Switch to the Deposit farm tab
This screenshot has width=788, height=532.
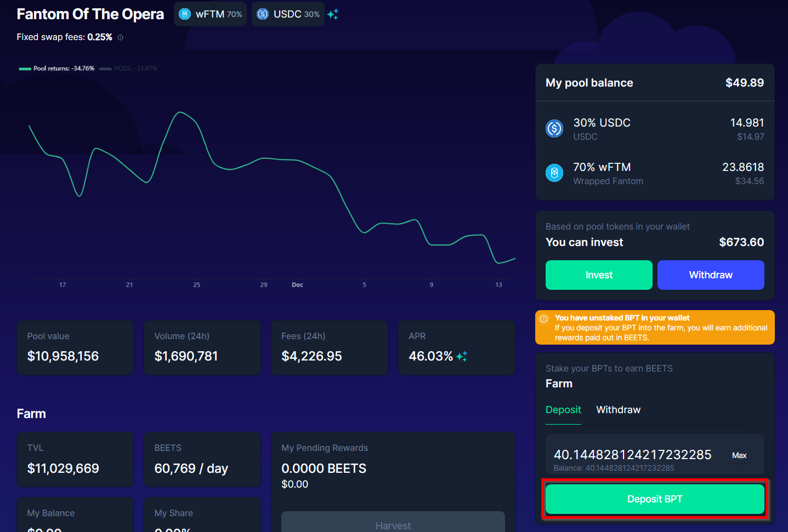563,410
